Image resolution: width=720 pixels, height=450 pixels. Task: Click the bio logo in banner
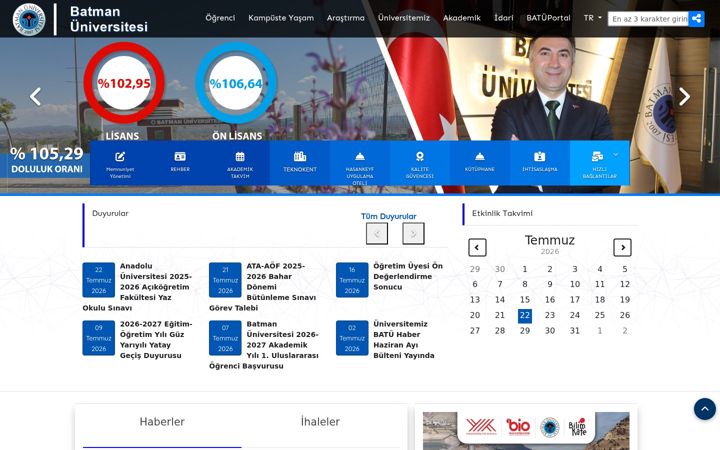pos(518,427)
